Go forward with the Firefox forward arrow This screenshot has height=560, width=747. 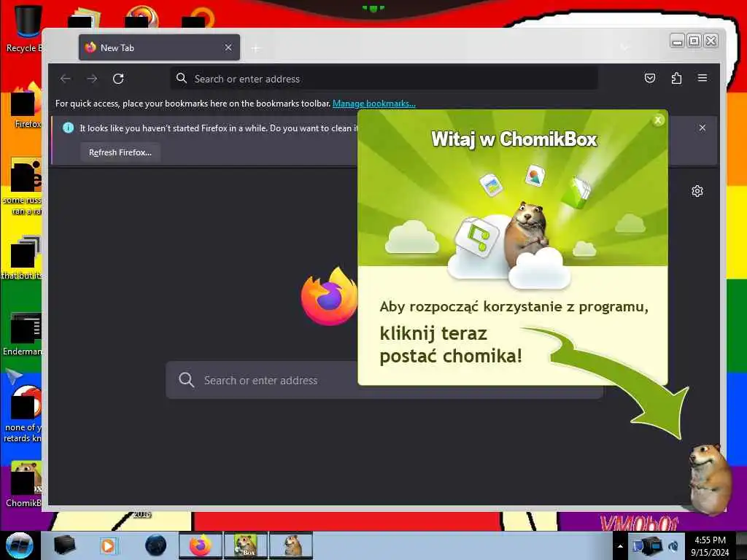pos(92,79)
